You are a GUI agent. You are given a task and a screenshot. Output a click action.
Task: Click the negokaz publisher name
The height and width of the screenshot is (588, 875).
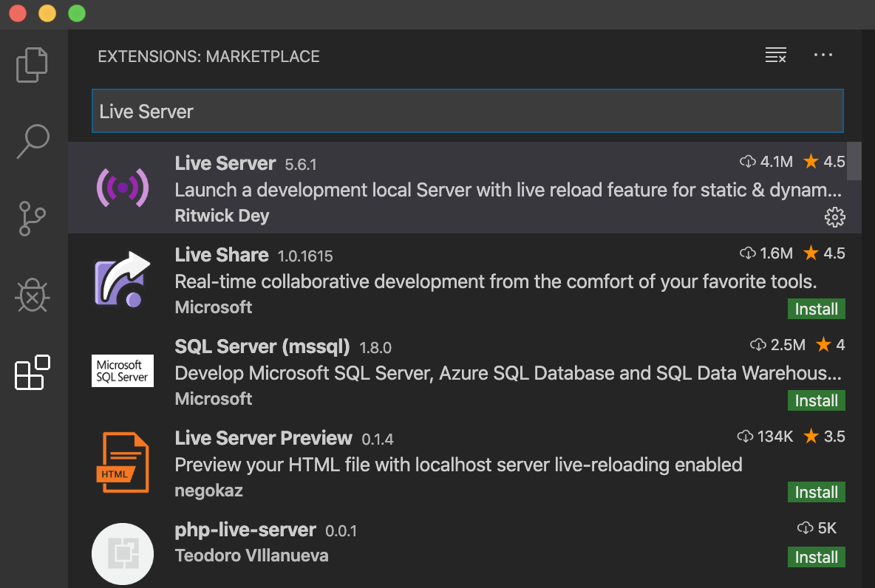tap(208, 490)
